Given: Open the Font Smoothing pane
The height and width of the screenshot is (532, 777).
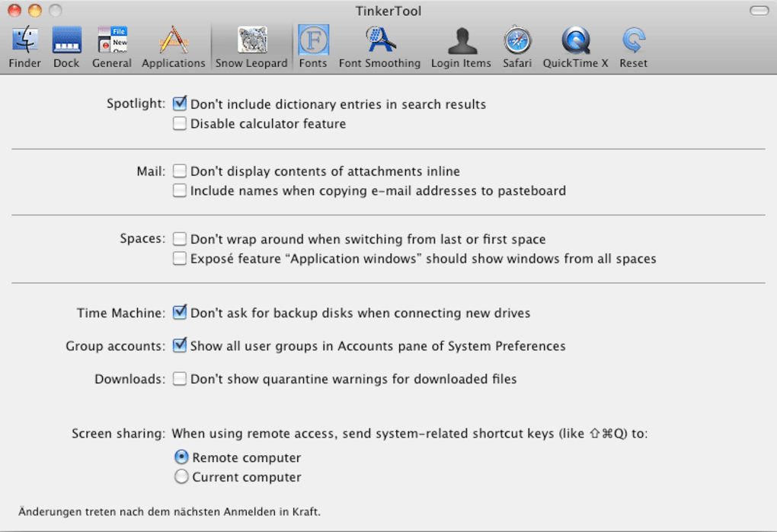Looking at the screenshot, I should [x=379, y=47].
